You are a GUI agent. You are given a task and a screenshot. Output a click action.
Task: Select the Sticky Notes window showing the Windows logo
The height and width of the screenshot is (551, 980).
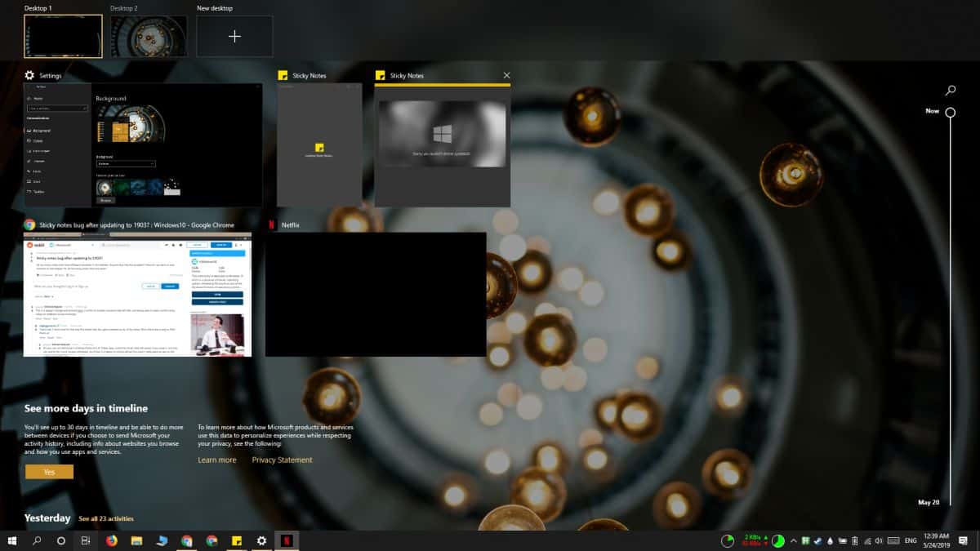point(443,144)
